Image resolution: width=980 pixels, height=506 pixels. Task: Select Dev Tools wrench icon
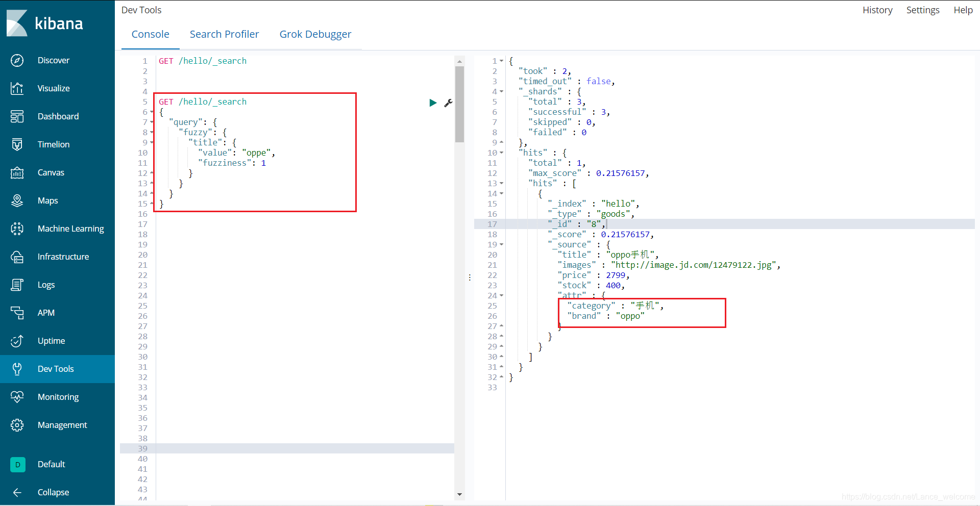click(x=17, y=369)
